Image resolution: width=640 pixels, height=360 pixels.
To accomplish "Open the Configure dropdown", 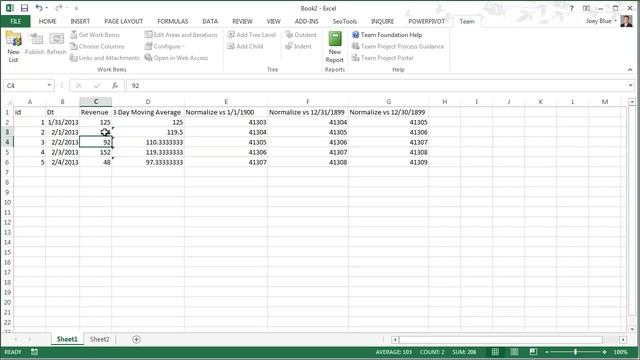I will coord(164,46).
